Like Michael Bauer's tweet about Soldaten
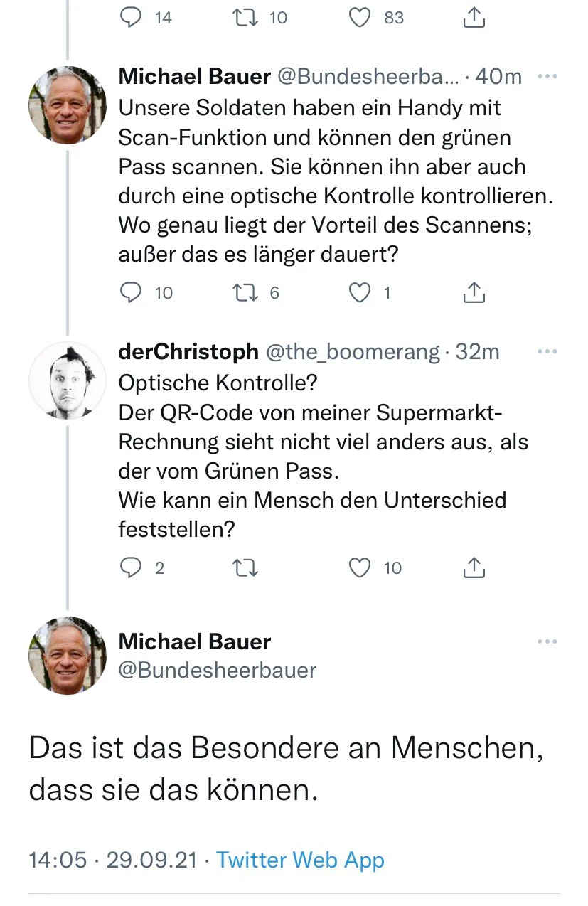588x906 pixels. tap(361, 292)
